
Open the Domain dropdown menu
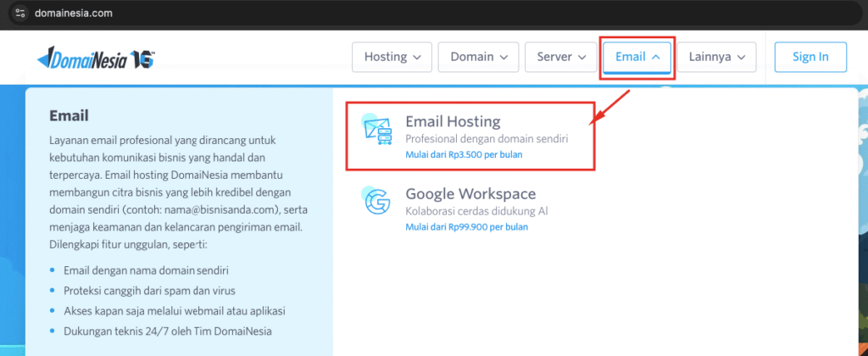tap(479, 57)
